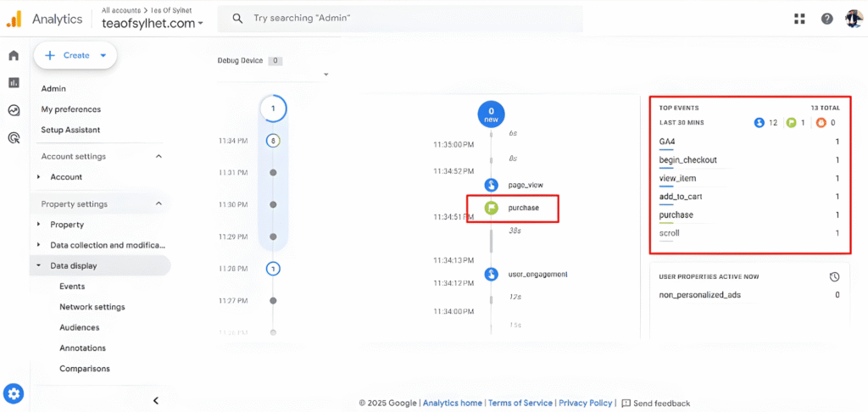The image size is (868, 412).
Task: Click the user profile avatar
Action: click(x=854, y=19)
